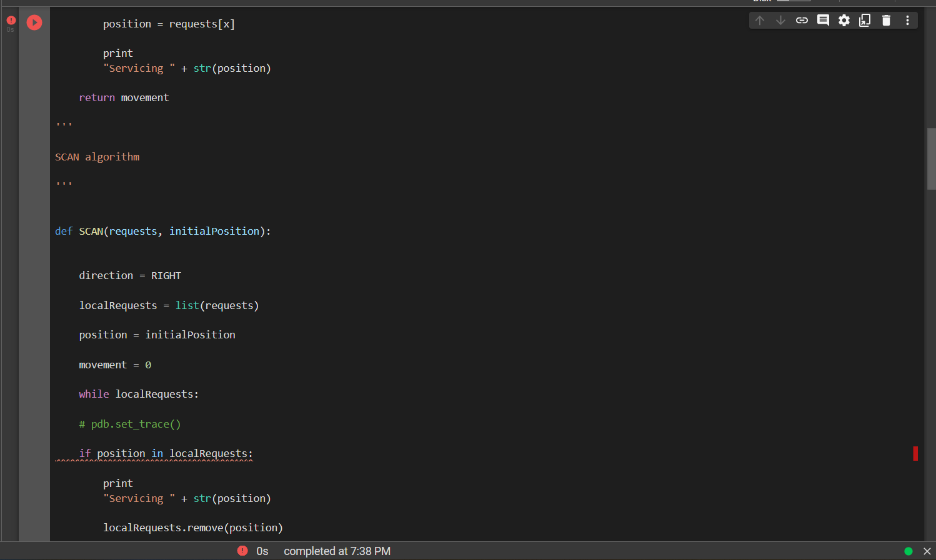936x560 pixels.
Task: Move the current cell up
Action: (x=759, y=20)
